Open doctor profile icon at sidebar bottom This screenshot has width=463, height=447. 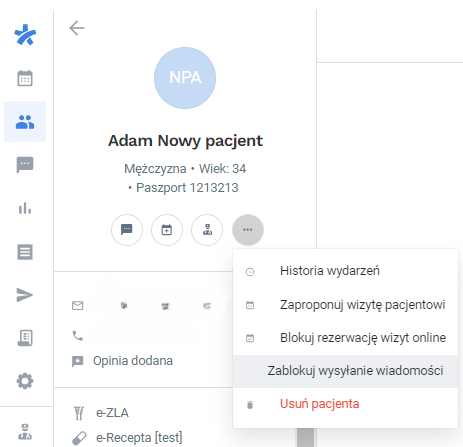pos(25,431)
